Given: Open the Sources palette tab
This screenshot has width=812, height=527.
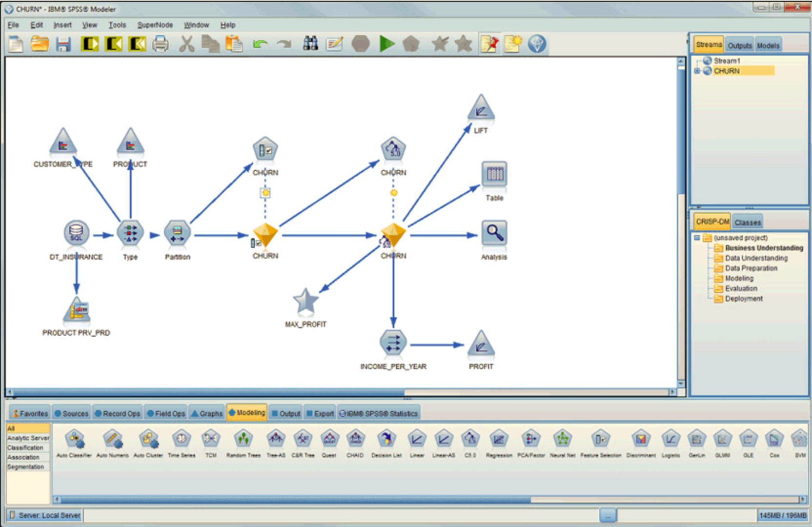Looking at the screenshot, I should tap(71, 413).
